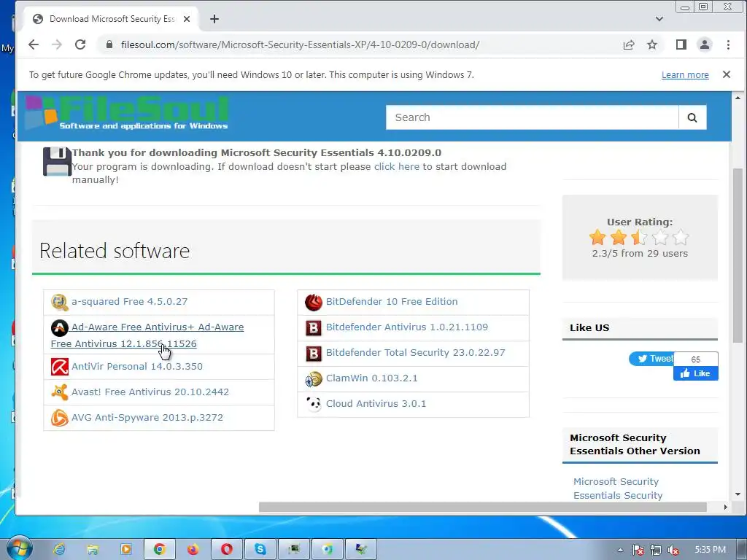The width and height of the screenshot is (747, 560).
Task: Click the Facebook Like button
Action: tap(695, 373)
